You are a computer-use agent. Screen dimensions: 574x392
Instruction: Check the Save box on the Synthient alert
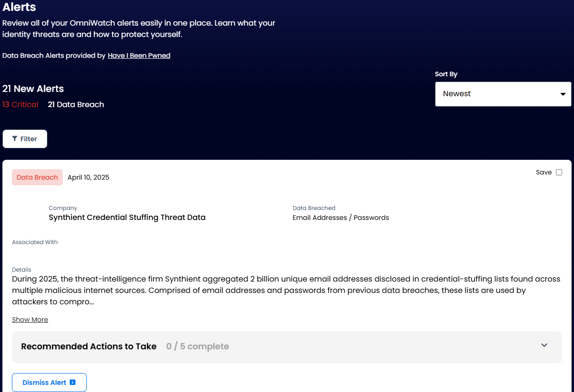559,172
